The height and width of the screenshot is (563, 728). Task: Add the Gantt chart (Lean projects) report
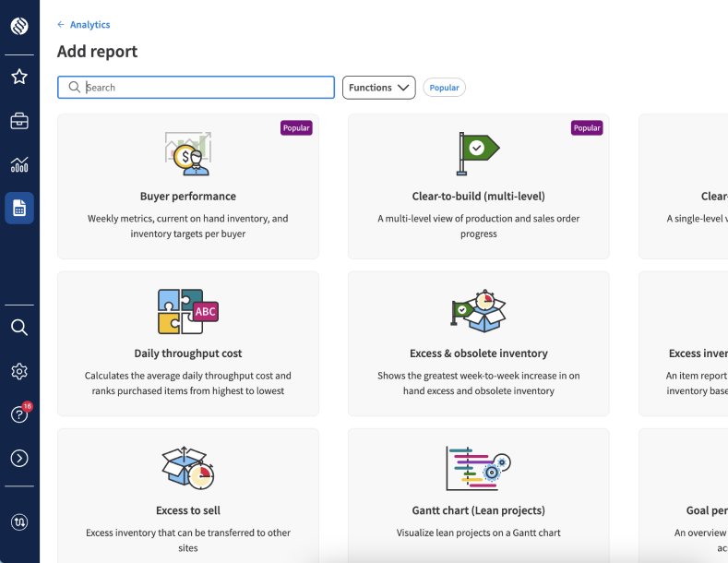click(478, 497)
